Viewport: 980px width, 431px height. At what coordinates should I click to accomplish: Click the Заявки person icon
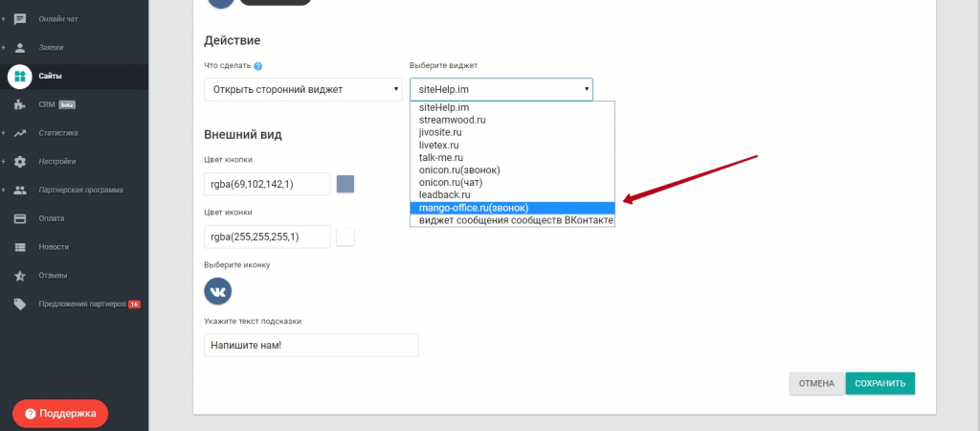click(x=20, y=48)
